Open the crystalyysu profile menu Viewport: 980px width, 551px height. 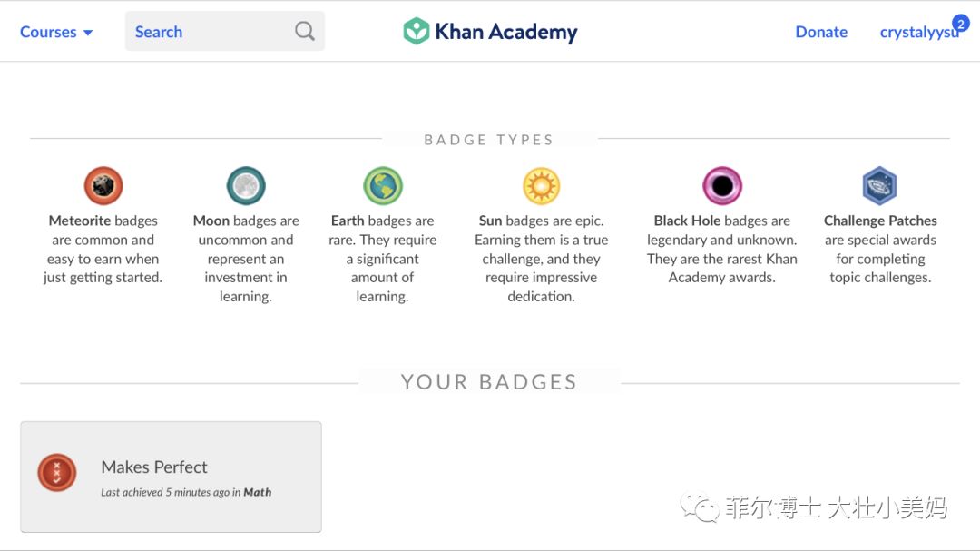(918, 32)
